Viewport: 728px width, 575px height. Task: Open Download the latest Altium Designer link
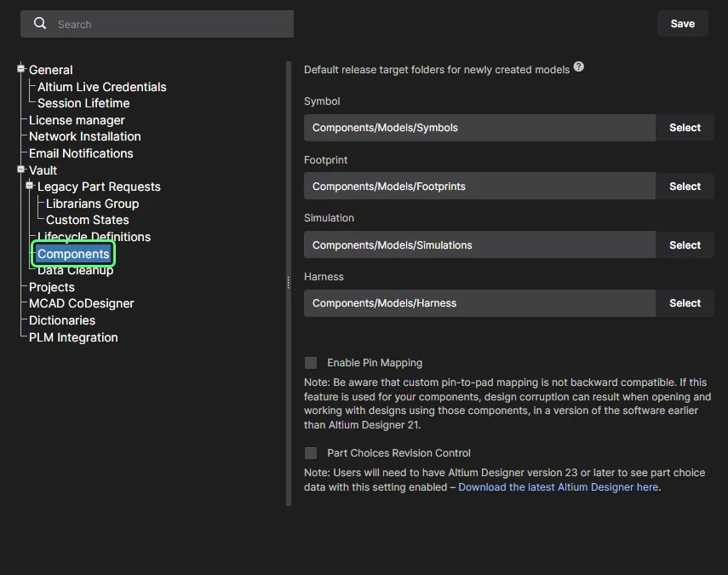click(559, 487)
